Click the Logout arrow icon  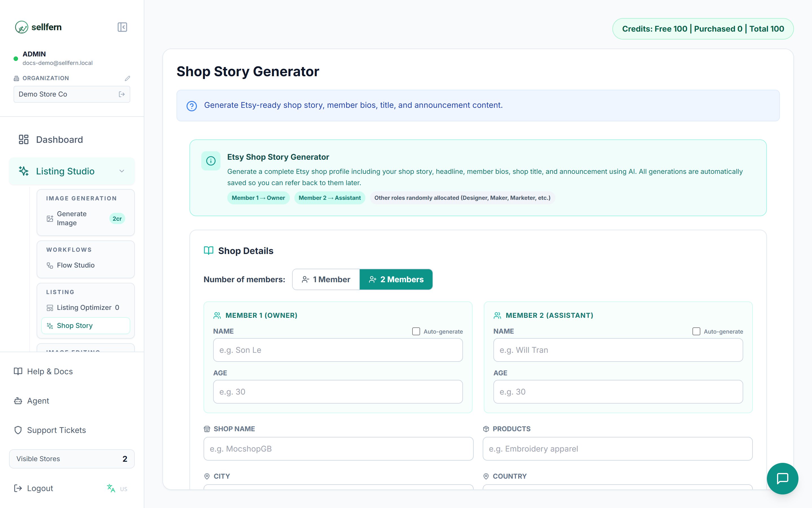pos(18,488)
